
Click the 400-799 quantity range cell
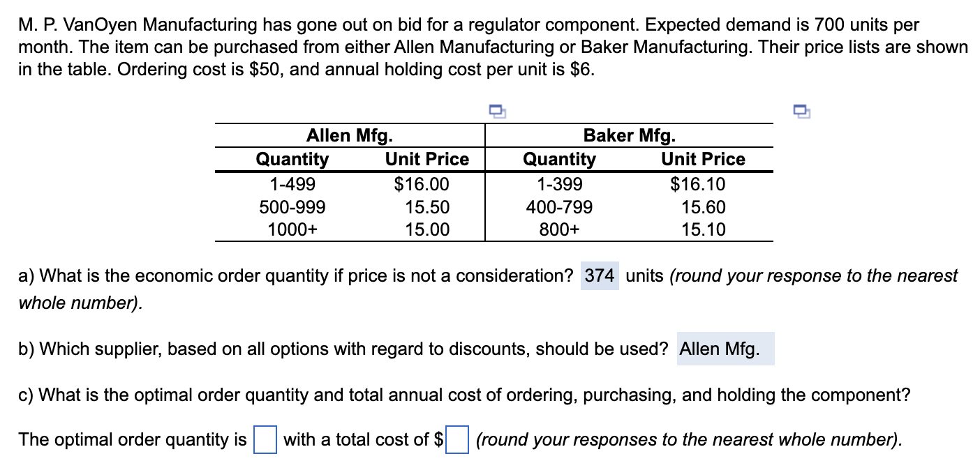click(560, 206)
